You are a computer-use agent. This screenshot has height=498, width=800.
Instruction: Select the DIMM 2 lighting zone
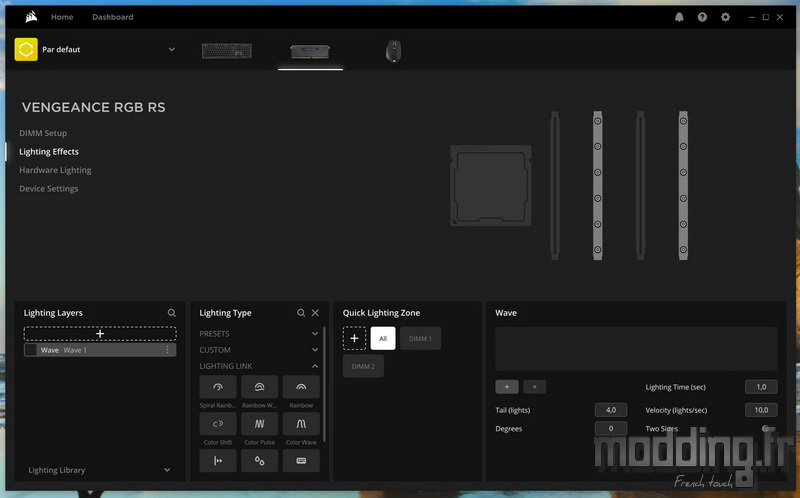tap(363, 366)
